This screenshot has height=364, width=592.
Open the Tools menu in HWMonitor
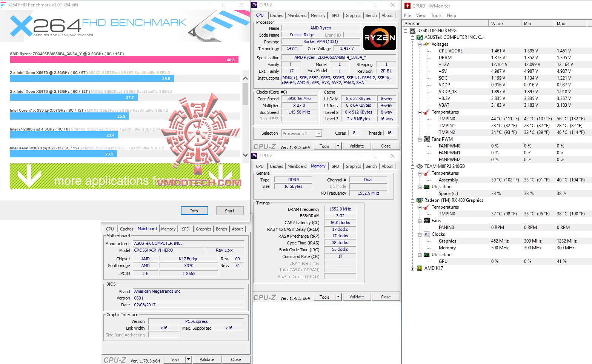(436, 15)
